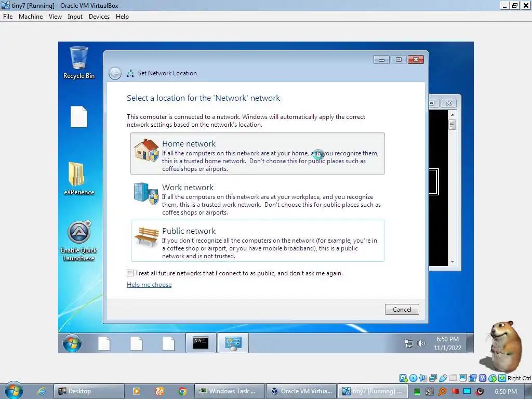Screen dimensions: 532x399
Task: Click the Set Network Location back arrow
Action: (x=115, y=73)
